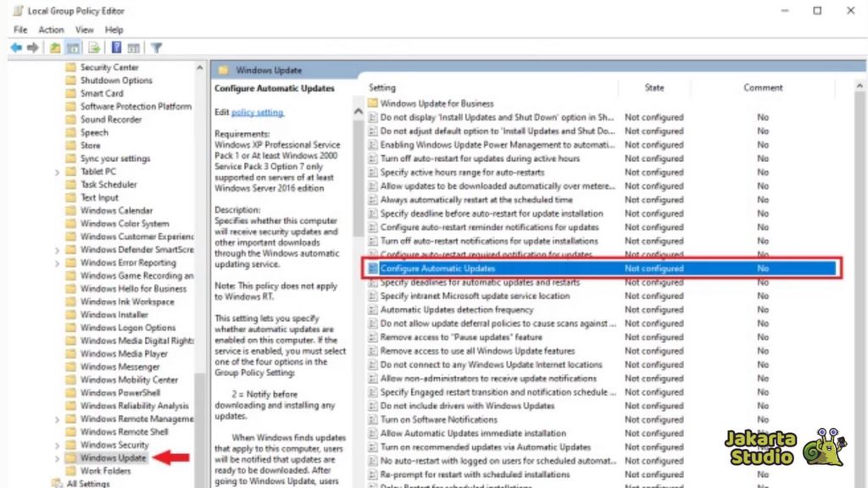The width and height of the screenshot is (868, 488).
Task: Click the Export List toolbar icon
Action: pos(95,47)
